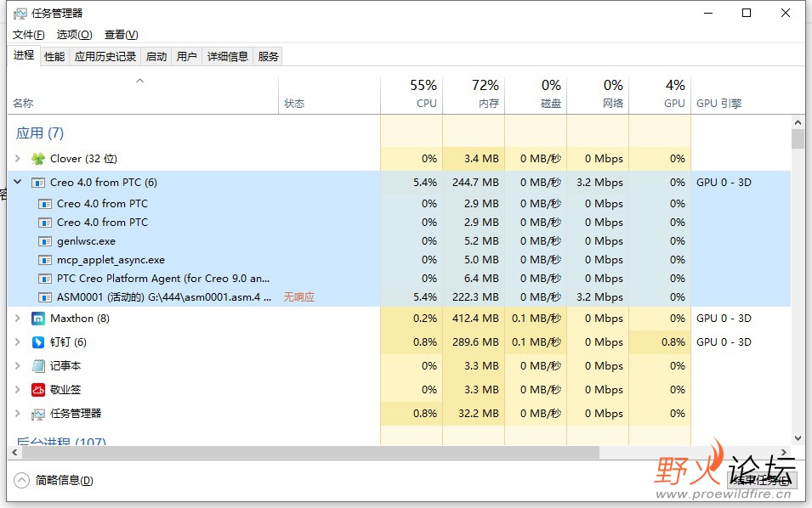The image size is (812, 508).
Task: Click the Clover four-leaf icon
Action: (38, 159)
